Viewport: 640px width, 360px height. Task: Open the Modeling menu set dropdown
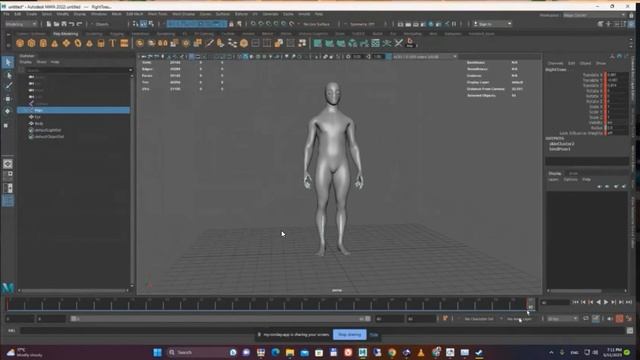(21, 24)
